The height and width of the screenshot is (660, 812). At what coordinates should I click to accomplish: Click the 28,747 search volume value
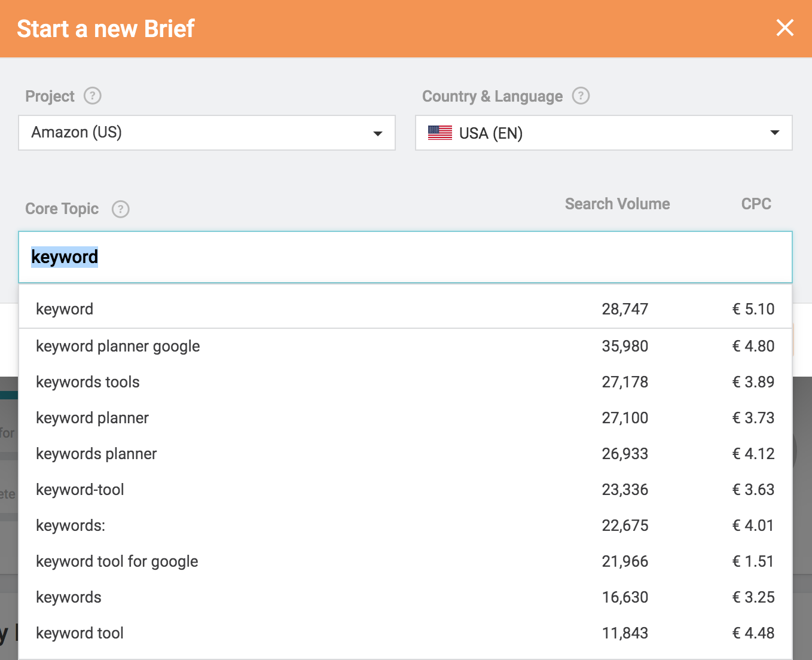point(625,309)
